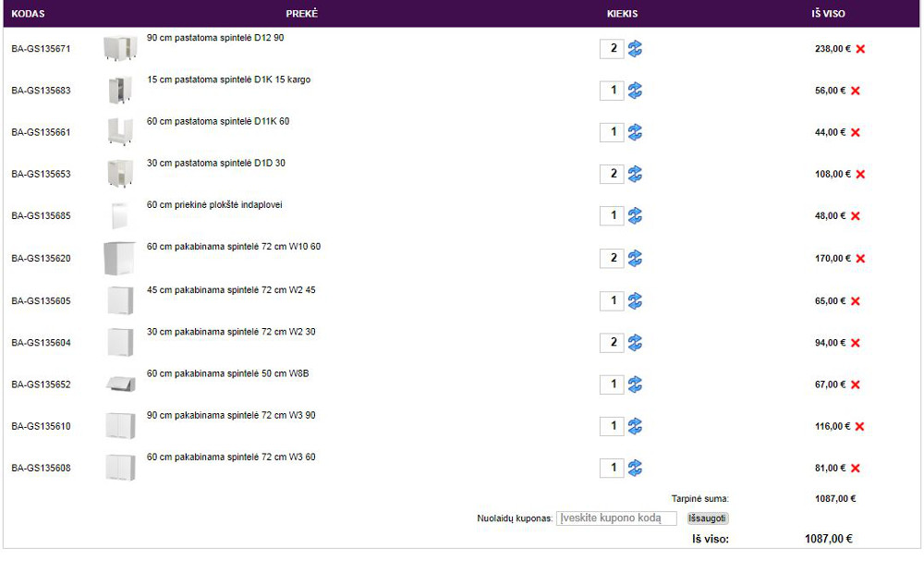The height and width of the screenshot is (573, 924).
Task: Remove the 116,00 € item from cart
Action: (x=859, y=427)
